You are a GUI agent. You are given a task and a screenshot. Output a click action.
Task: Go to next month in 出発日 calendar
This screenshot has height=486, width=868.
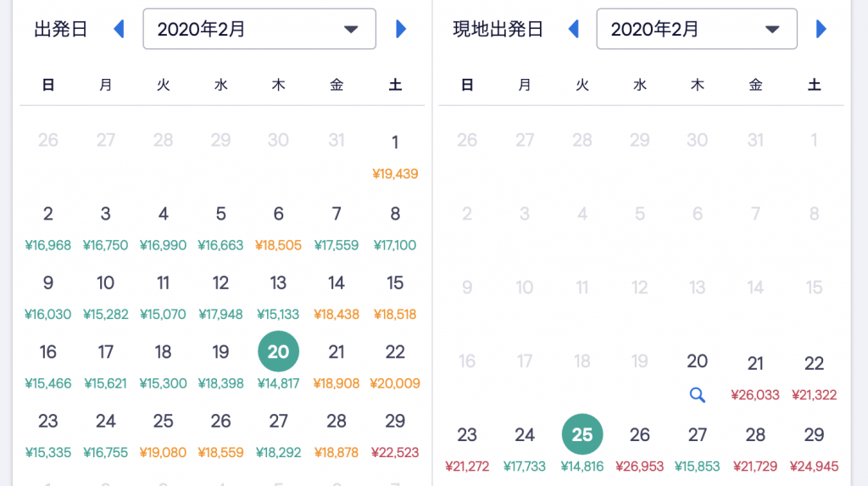point(401,29)
